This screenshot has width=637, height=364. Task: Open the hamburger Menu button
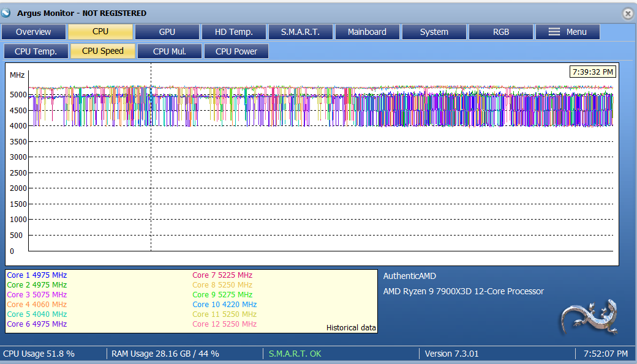coord(568,32)
